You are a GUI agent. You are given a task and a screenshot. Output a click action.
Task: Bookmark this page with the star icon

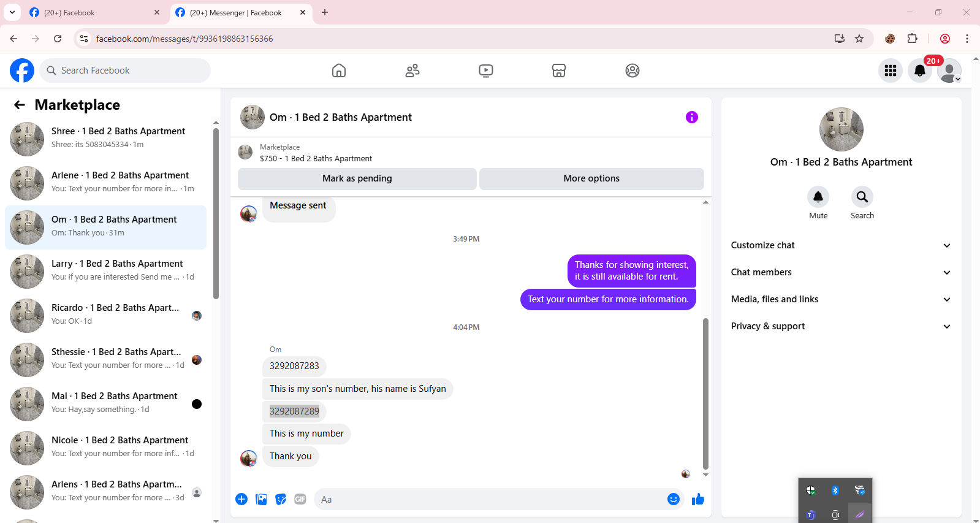(x=859, y=39)
